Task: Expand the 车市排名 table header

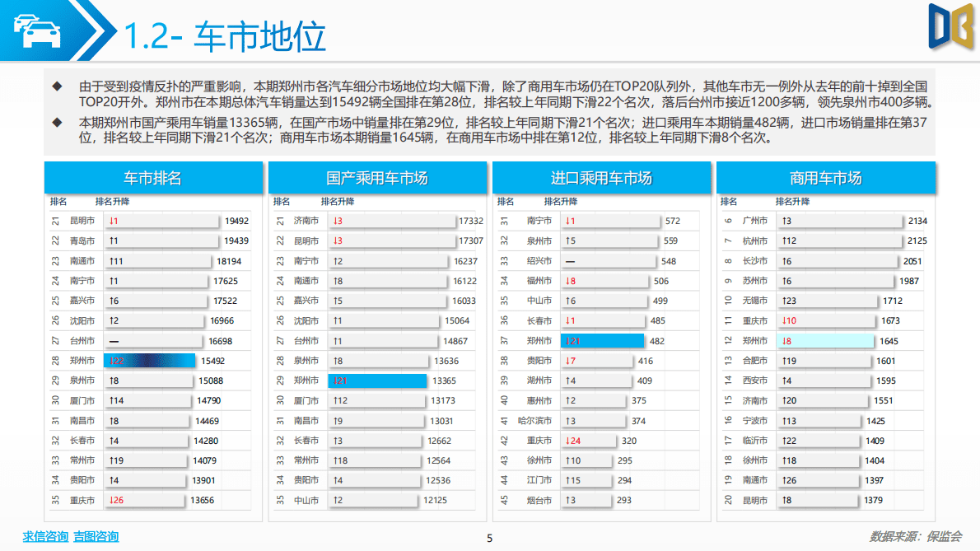Action: click(155, 176)
